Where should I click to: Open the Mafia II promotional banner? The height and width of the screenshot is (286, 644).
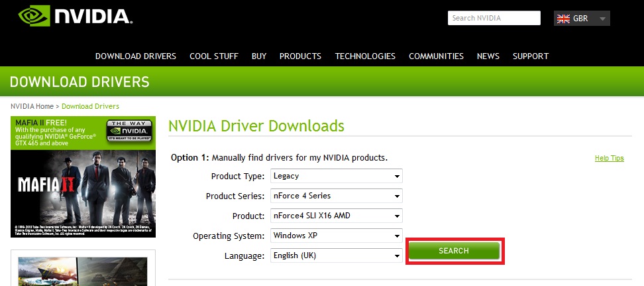click(83, 177)
